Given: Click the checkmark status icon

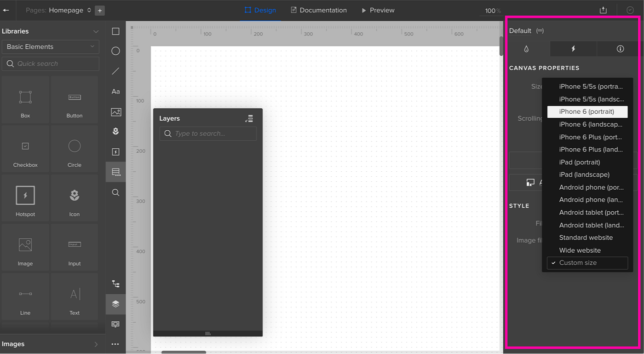Looking at the screenshot, I should [630, 10].
